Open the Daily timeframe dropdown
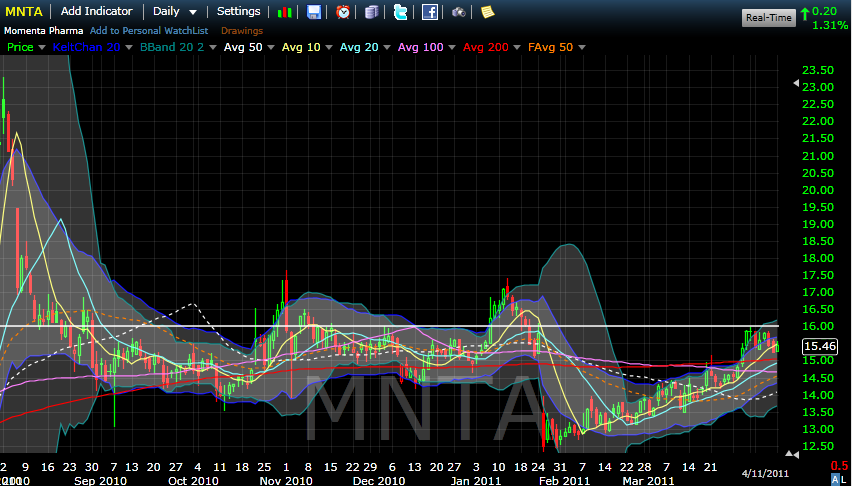Screen dimensions: 852x486 tap(174, 11)
